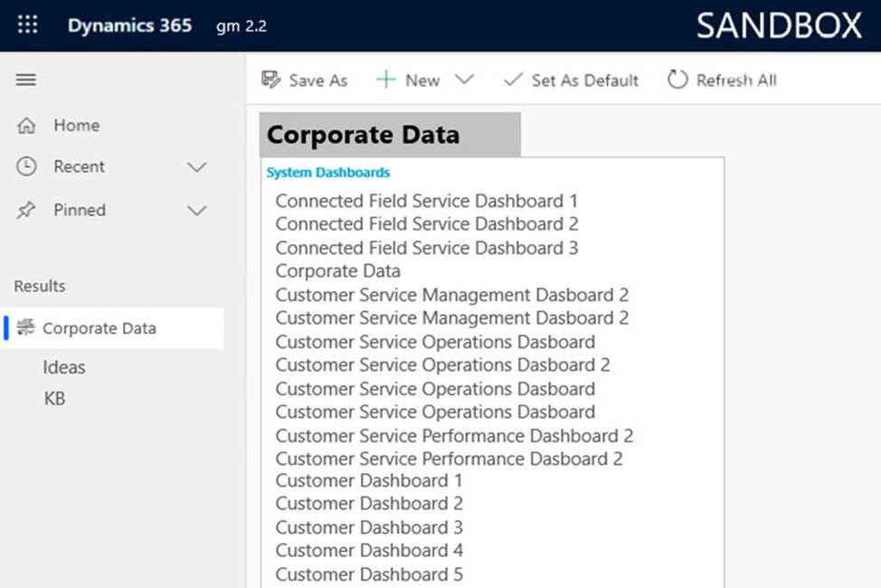Select Connected Field Service Dashboard 1
This screenshot has height=588, width=881.
click(426, 201)
